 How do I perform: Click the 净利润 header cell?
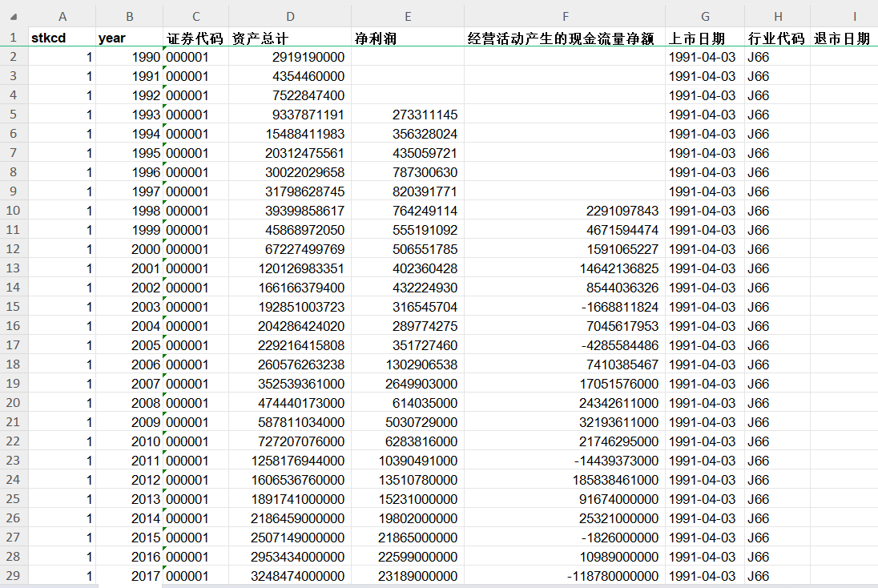point(408,38)
